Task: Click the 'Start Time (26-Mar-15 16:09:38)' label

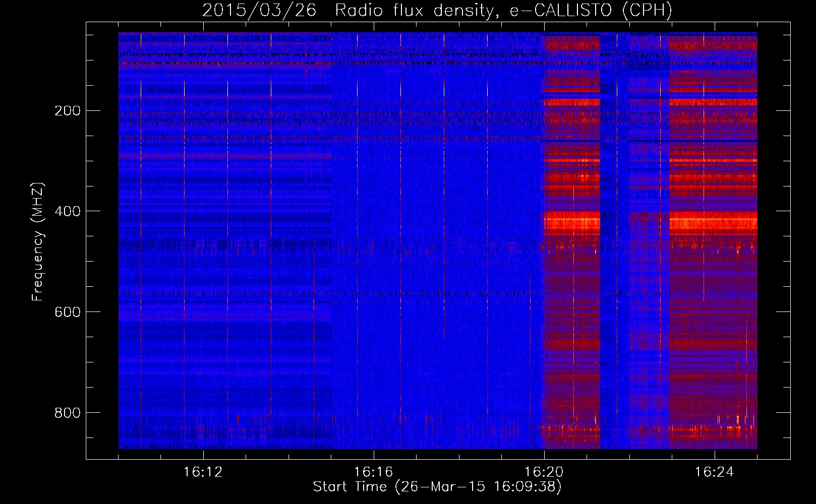Action: coord(437,487)
